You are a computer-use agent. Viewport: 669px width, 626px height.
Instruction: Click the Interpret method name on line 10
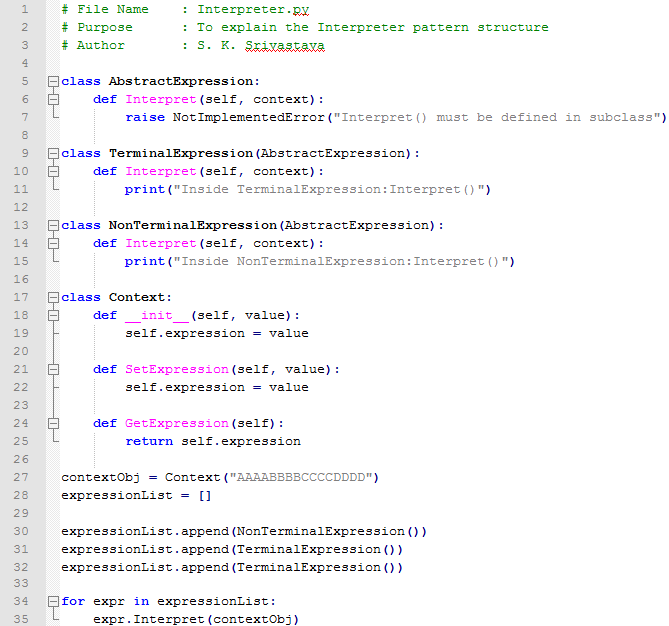161,172
